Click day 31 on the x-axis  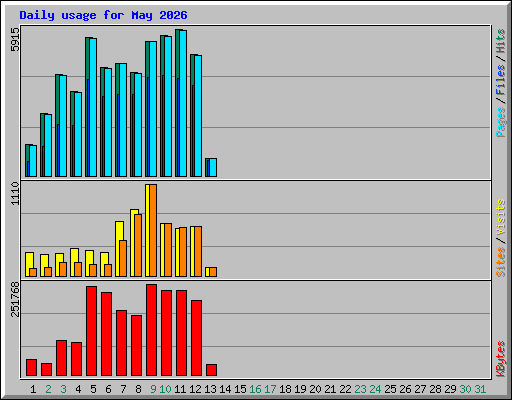pyautogui.click(x=480, y=389)
